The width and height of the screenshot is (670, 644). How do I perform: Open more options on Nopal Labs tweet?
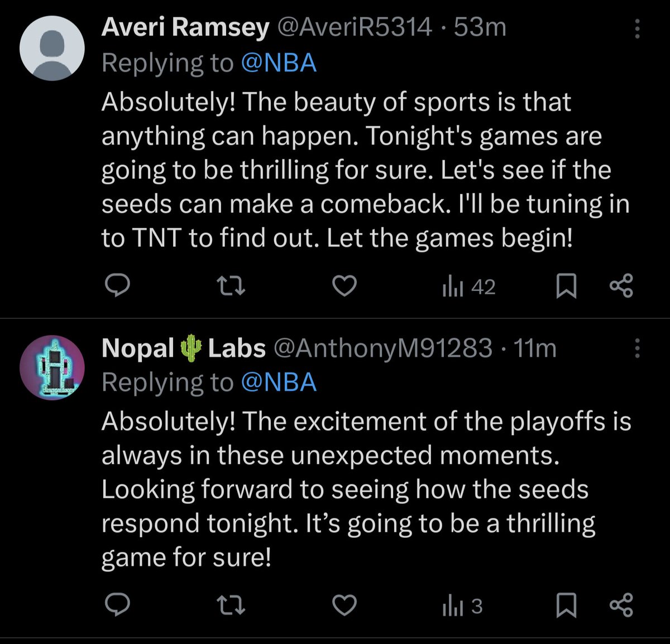[x=636, y=348]
